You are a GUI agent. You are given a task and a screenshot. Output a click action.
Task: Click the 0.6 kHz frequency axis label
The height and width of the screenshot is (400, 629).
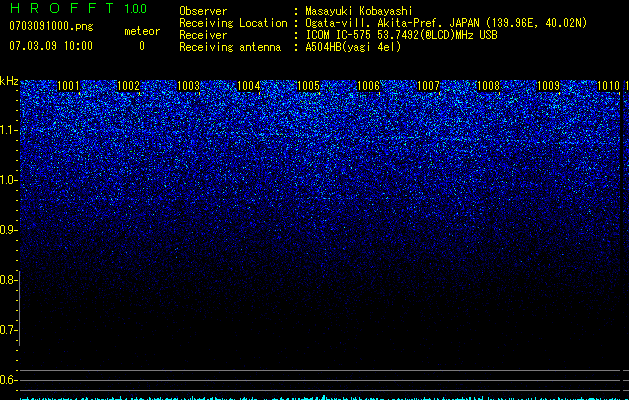[8, 380]
